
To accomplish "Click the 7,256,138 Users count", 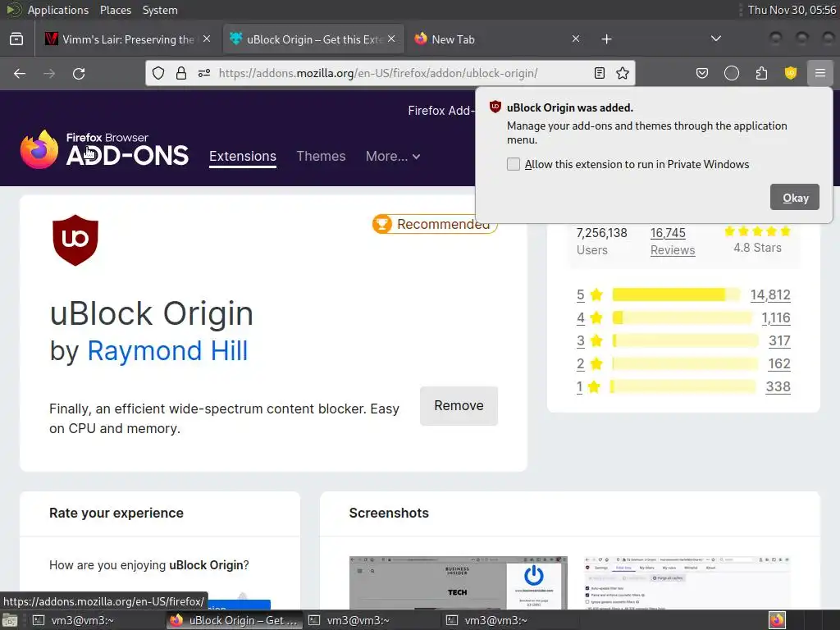I will click(601, 240).
